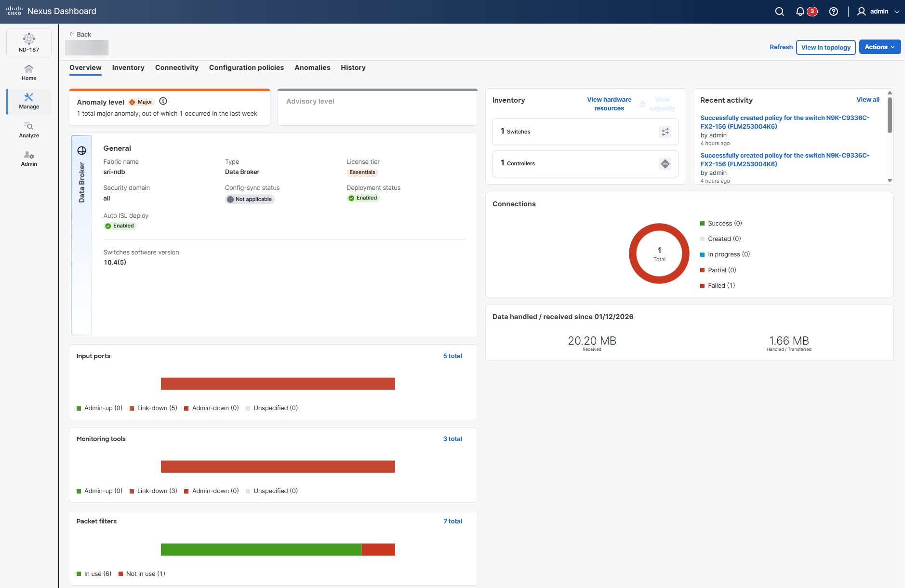Open the ND-187 cluster selector
Screen dimensions: 905x588
(x=29, y=42)
